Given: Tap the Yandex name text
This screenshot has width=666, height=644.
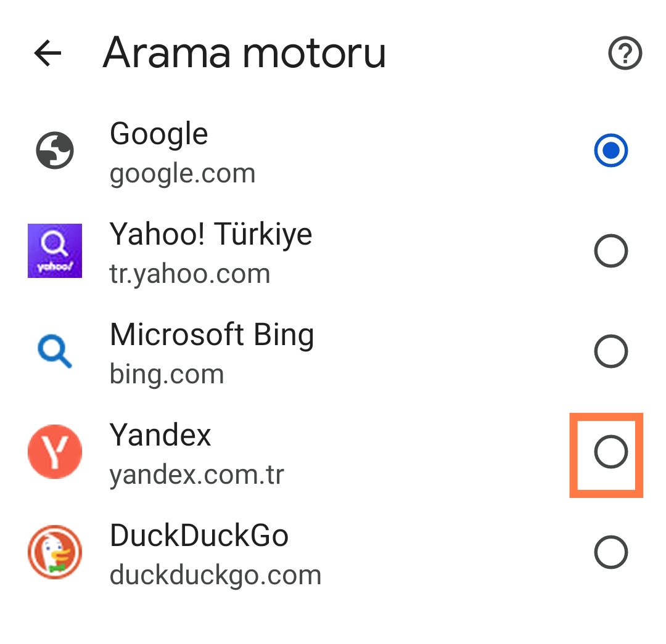Looking at the screenshot, I should (160, 436).
